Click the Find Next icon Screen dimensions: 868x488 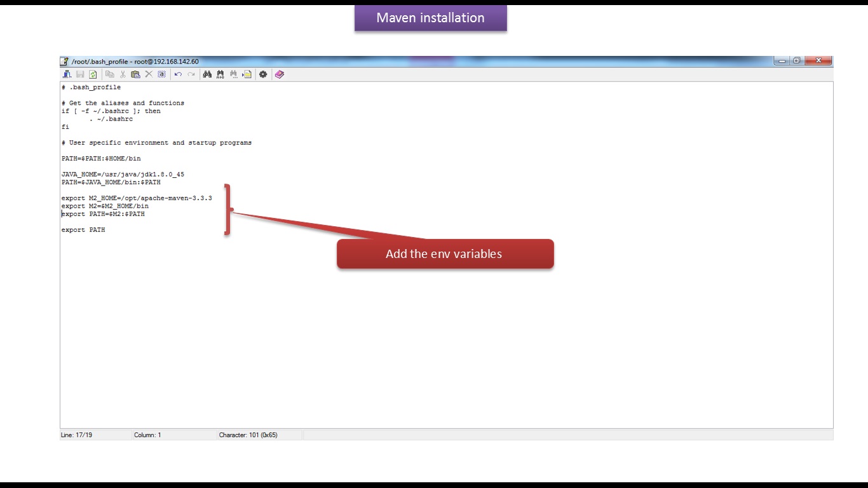coord(233,74)
